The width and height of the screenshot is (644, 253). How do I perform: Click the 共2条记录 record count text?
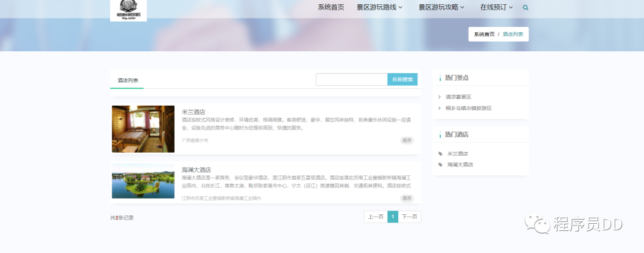122,218
